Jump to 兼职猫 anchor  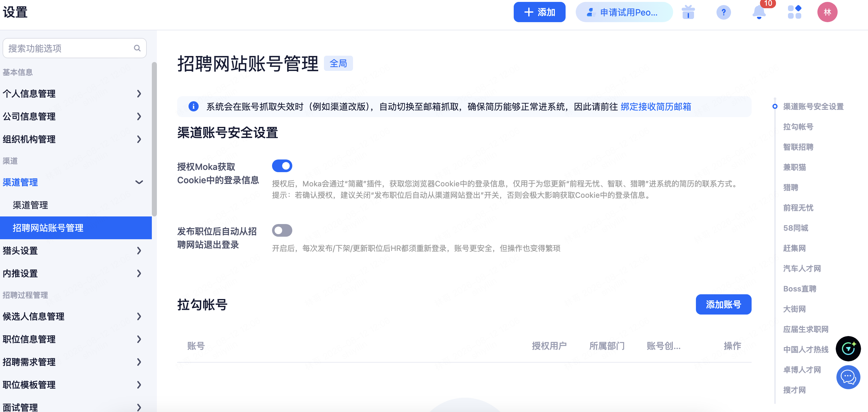794,167
